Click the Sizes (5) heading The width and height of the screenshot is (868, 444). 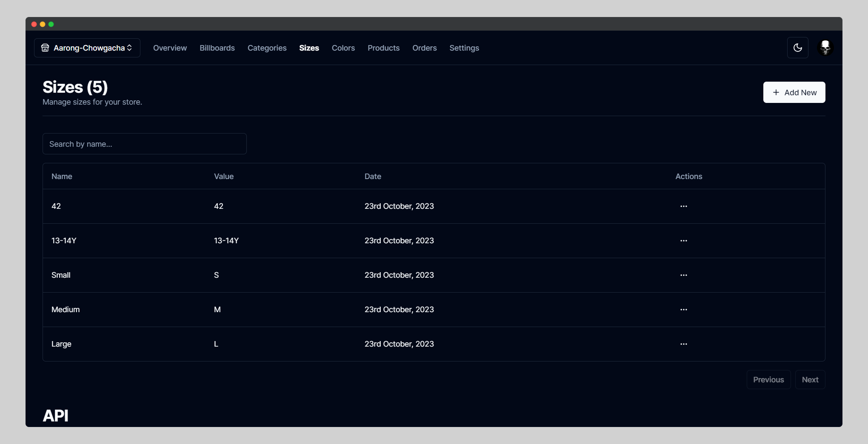75,87
